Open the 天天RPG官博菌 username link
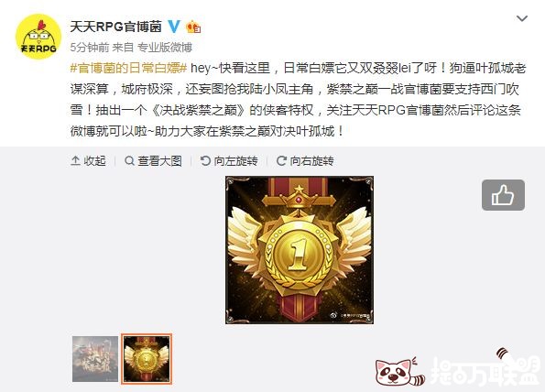This screenshot has width=545, height=392. (116, 27)
